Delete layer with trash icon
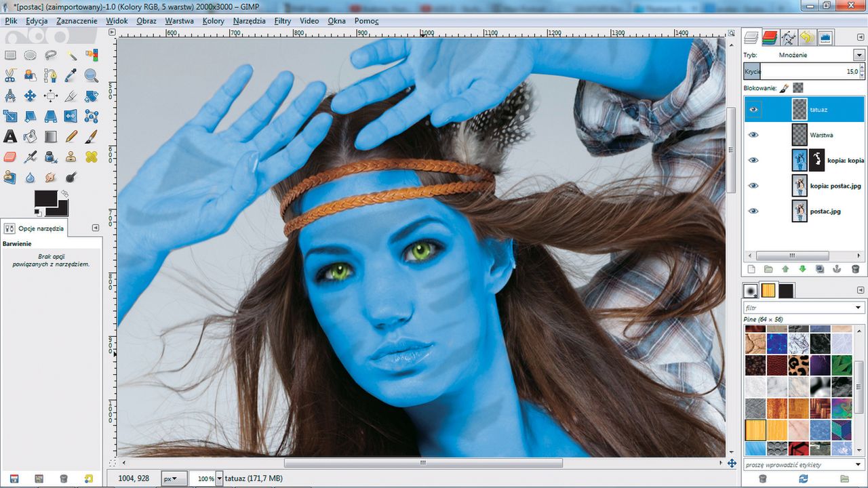This screenshot has height=488, width=868. (855, 269)
